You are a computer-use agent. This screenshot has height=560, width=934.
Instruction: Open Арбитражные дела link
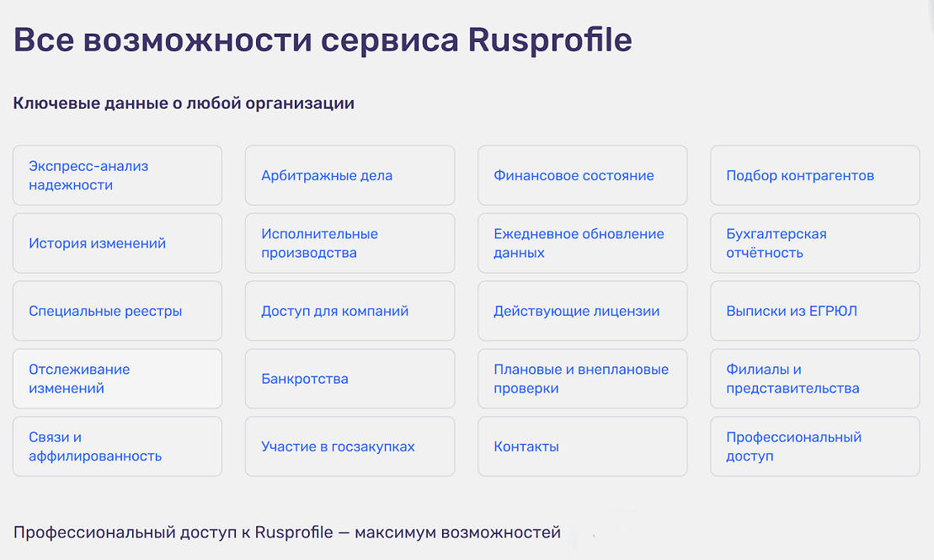pos(350,175)
